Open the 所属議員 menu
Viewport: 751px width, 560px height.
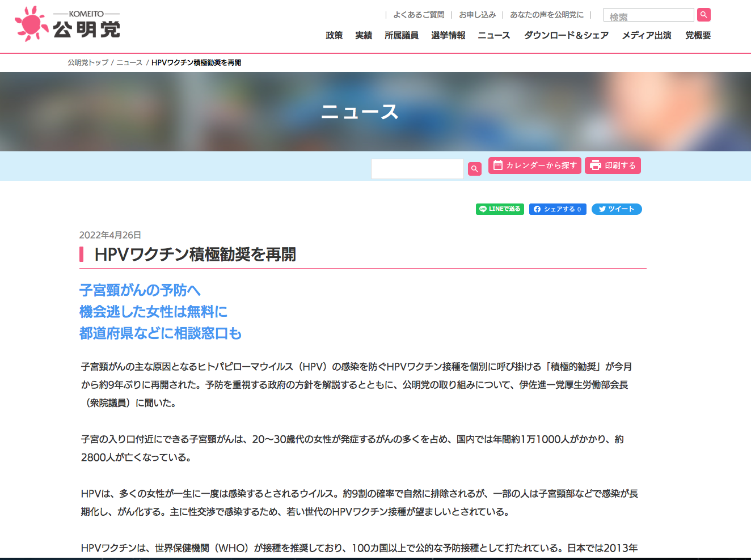click(x=402, y=35)
